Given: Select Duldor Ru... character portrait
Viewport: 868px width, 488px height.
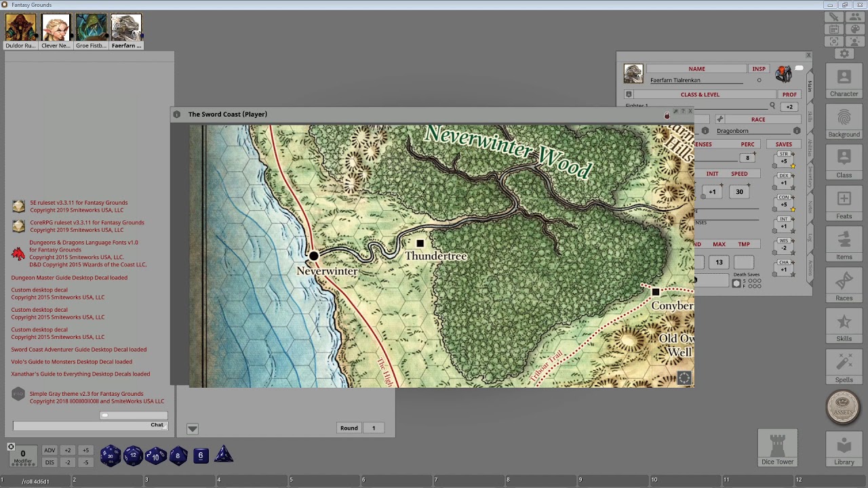Looking at the screenshot, I should (20, 32).
